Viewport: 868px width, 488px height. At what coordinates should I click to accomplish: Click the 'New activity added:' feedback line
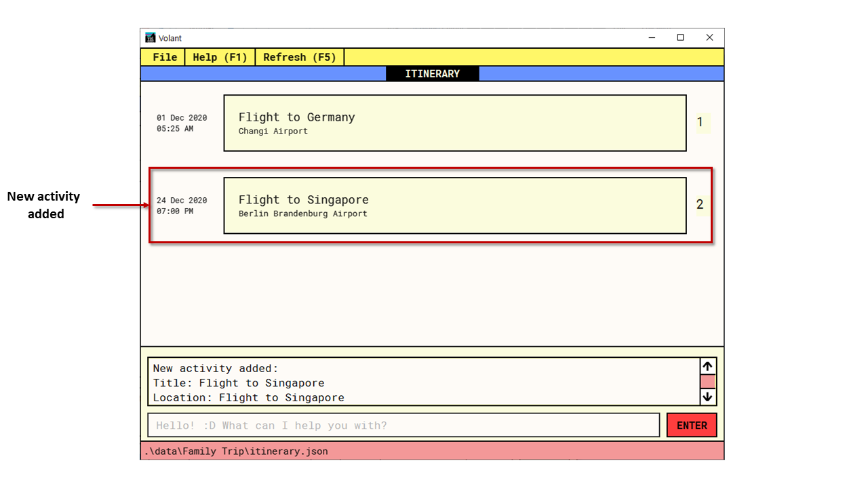216,369
